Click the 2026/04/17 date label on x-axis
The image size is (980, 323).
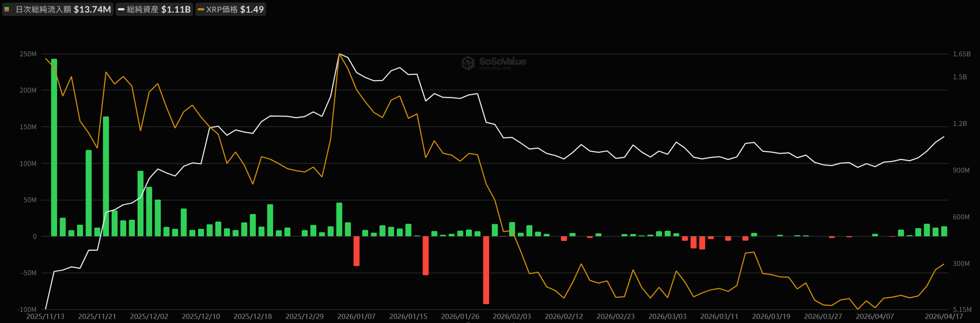pyautogui.click(x=943, y=316)
